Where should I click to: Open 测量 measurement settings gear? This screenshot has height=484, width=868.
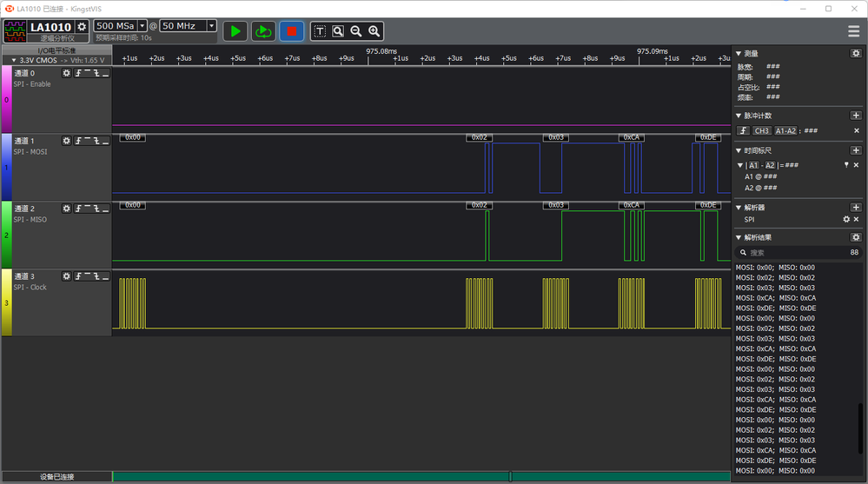tap(856, 53)
